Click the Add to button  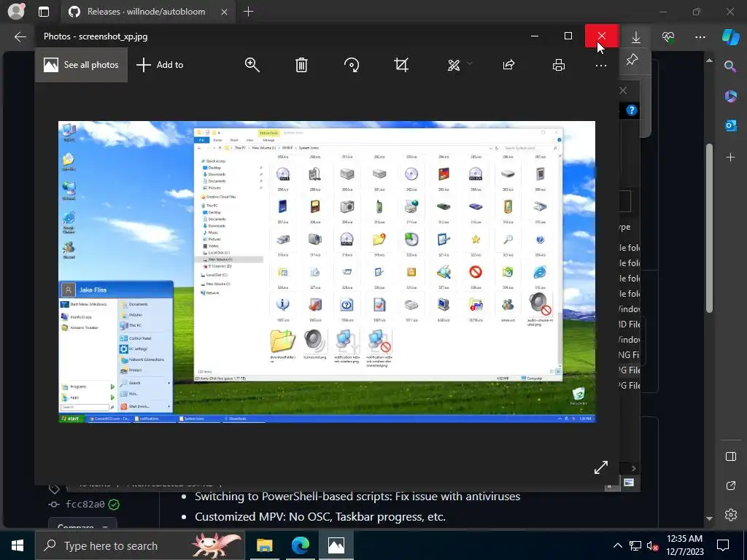[x=160, y=65]
